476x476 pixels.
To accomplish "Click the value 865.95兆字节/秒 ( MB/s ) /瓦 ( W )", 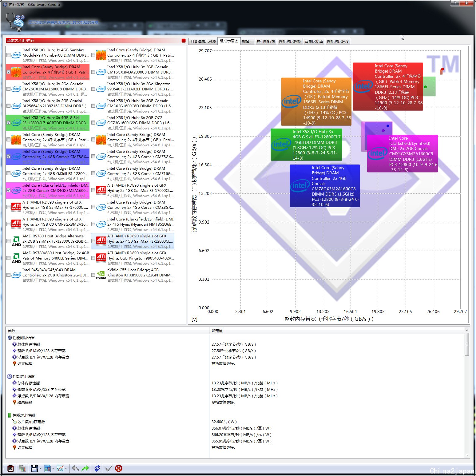I will [241, 441].
